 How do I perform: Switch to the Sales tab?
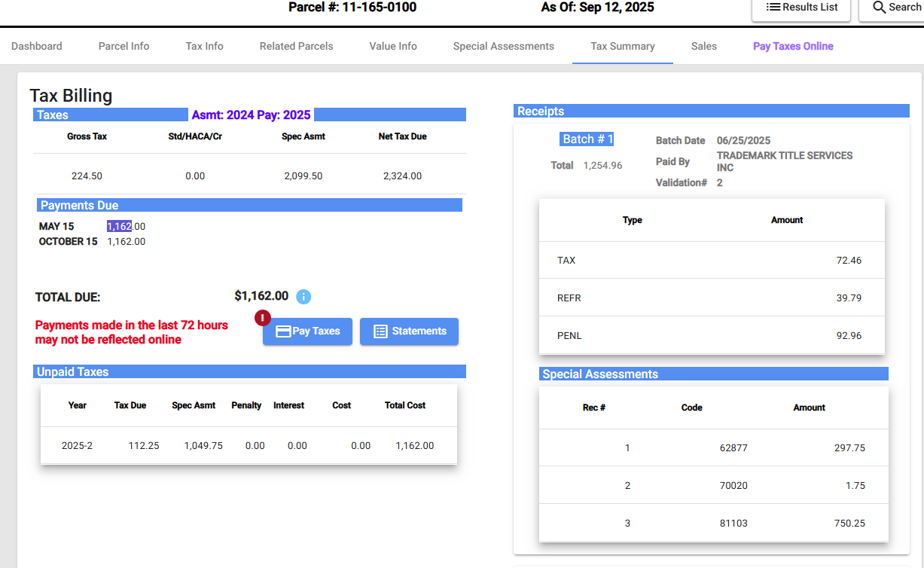[703, 46]
